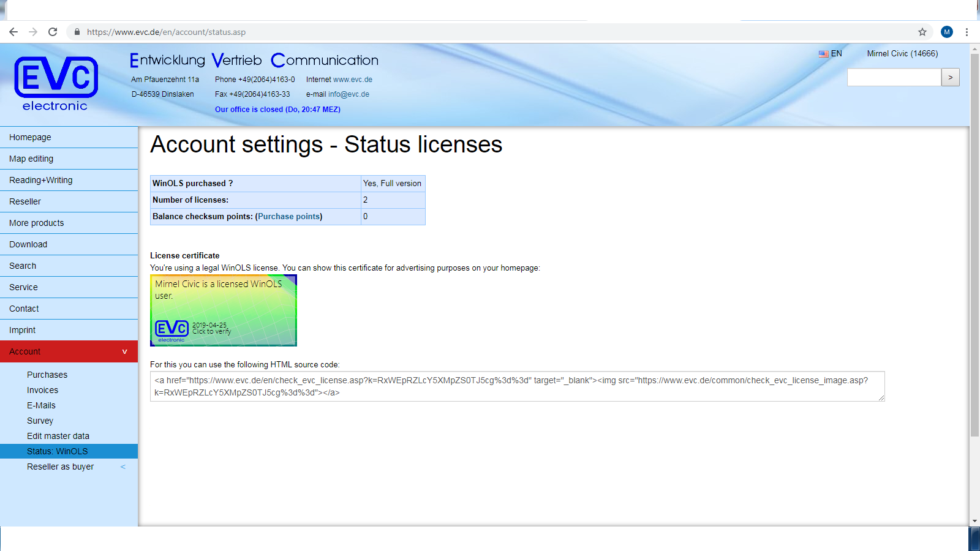980x551 pixels.
Task: Click the "Am Pfauenzehnt 11a" address text
Action: coord(165,80)
